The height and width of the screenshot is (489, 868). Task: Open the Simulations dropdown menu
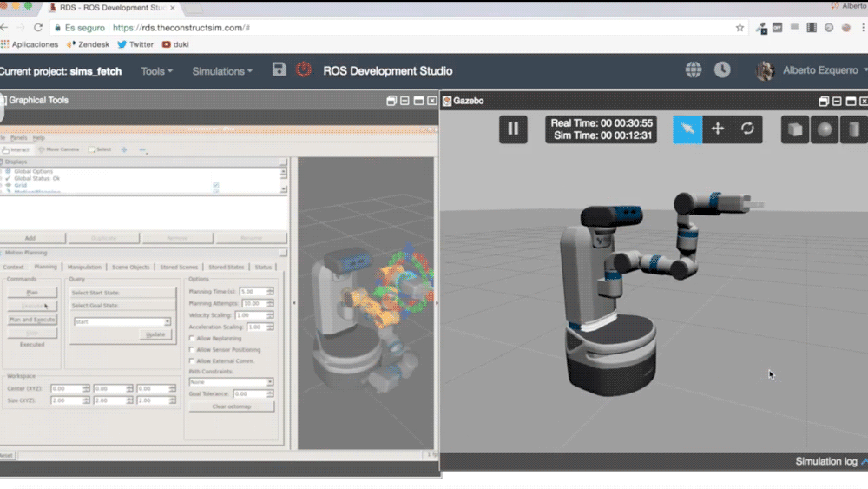tap(222, 71)
